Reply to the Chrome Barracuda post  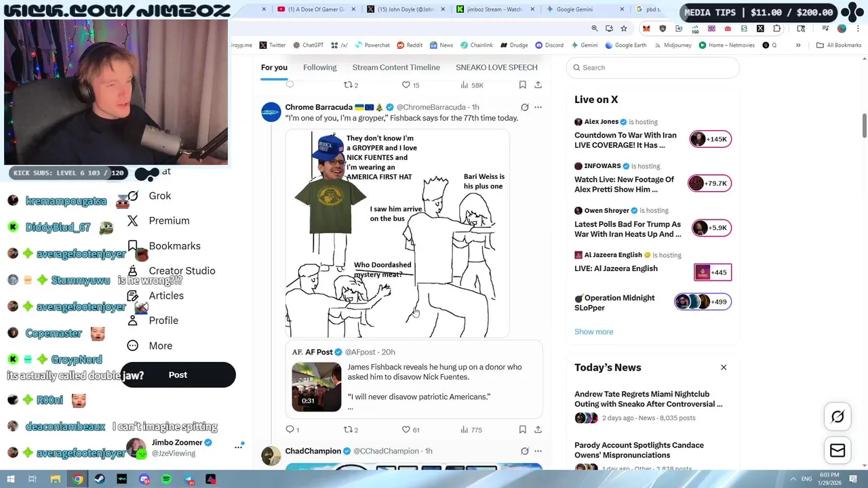click(x=292, y=430)
